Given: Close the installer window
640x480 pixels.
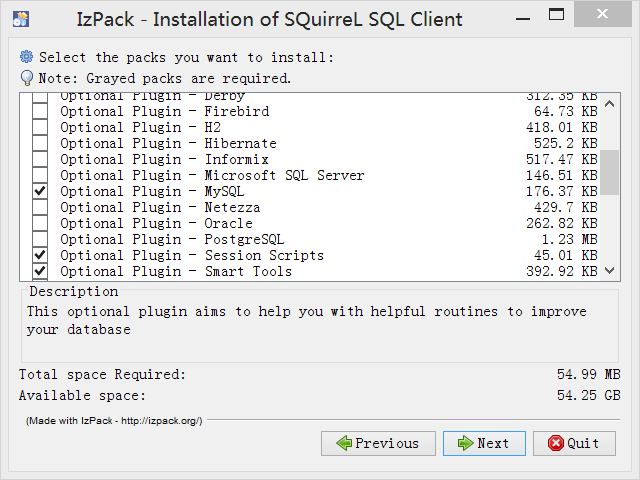Looking at the screenshot, I should pos(602,14).
